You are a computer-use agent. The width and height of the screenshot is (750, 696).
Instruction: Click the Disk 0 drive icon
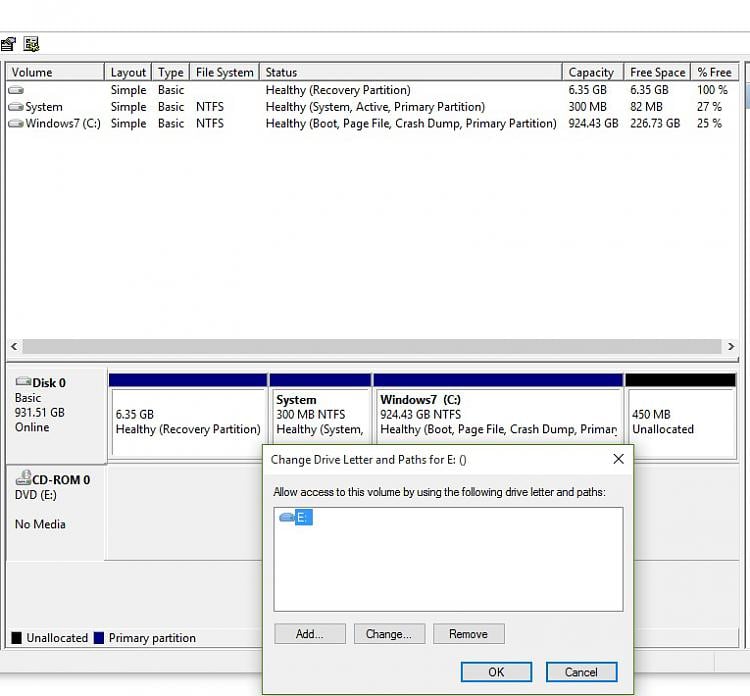pyautogui.click(x=23, y=382)
